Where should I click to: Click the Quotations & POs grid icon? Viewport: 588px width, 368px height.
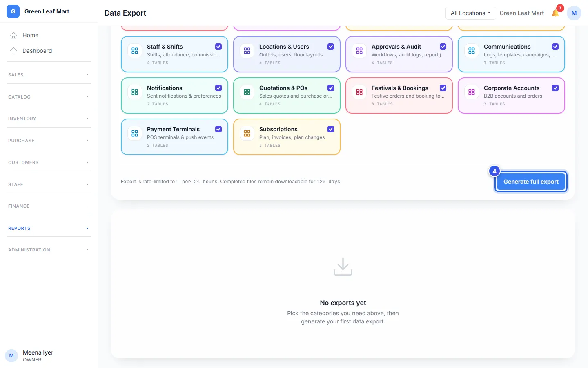[247, 92]
